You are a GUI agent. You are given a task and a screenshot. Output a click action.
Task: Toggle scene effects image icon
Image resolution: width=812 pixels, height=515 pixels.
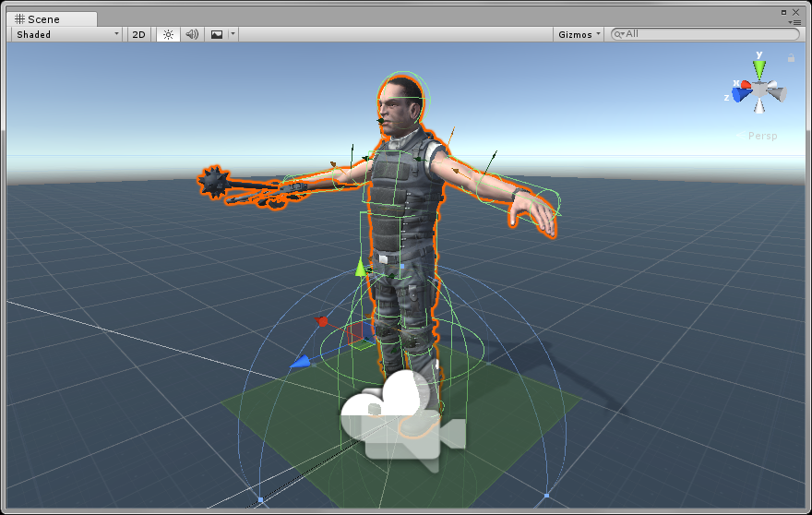217,35
